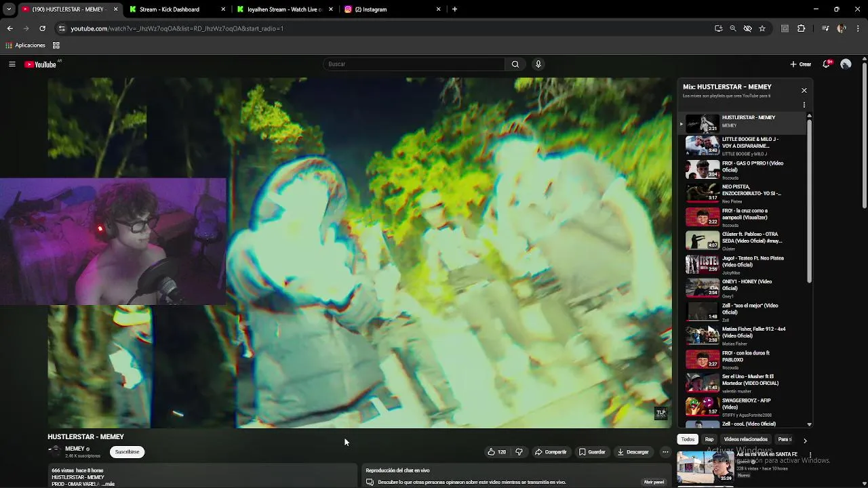Go back with the browser back arrow
Screen dimensions: 868x488
[9, 28]
